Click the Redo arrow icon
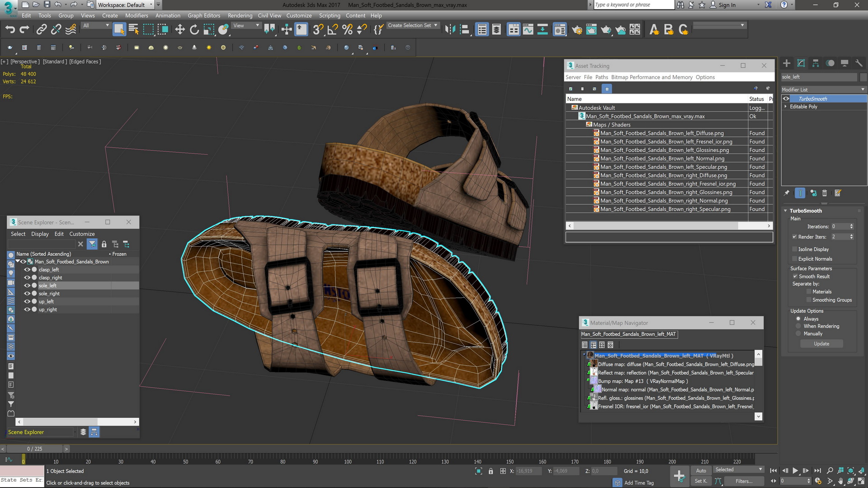Viewport: 868px width, 488px height. click(24, 30)
